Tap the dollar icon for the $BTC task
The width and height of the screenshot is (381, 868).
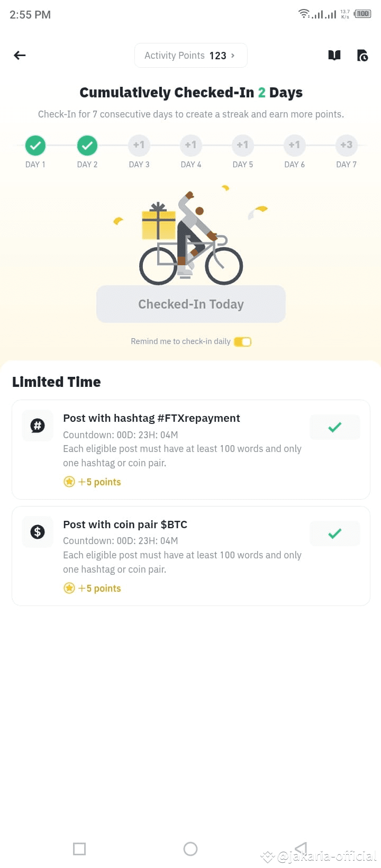pos(38,532)
